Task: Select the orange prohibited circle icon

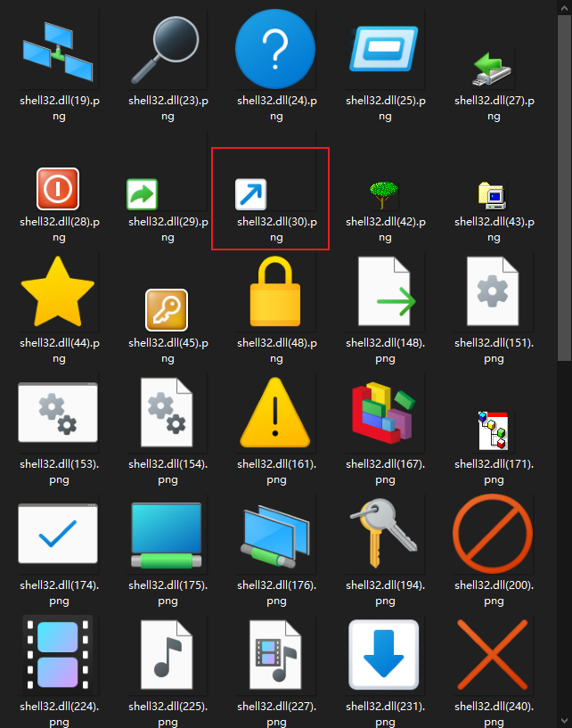Action: (493, 534)
